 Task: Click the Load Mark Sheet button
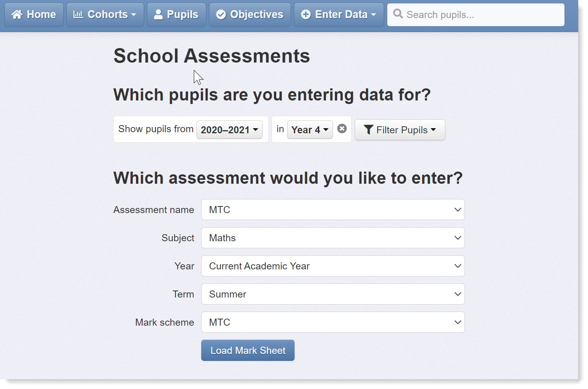tap(248, 350)
